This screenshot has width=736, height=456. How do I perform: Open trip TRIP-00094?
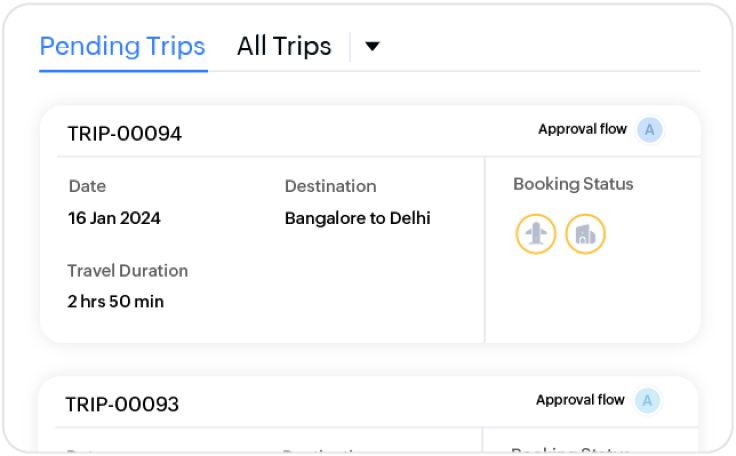124,133
